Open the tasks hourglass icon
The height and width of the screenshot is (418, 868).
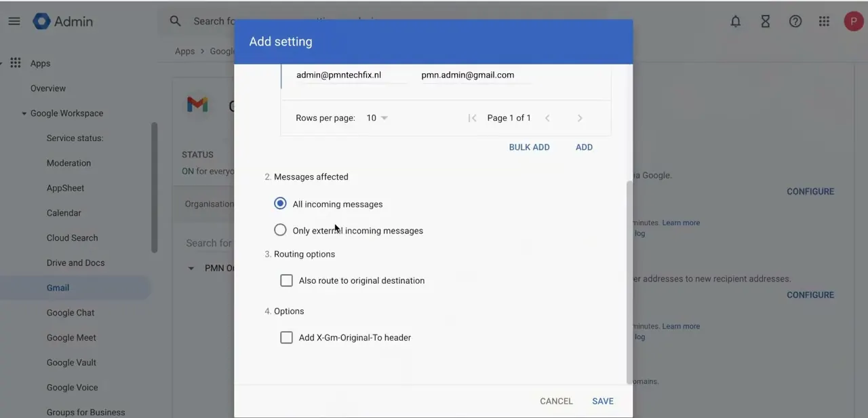pyautogui.click(x=766, y=21)
